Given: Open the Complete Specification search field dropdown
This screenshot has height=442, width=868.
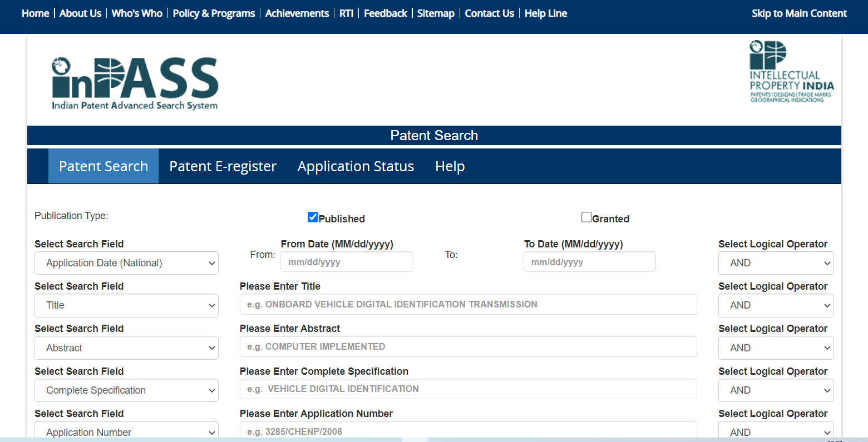Looking at the screenshot, I should click(x=126, y=390).
